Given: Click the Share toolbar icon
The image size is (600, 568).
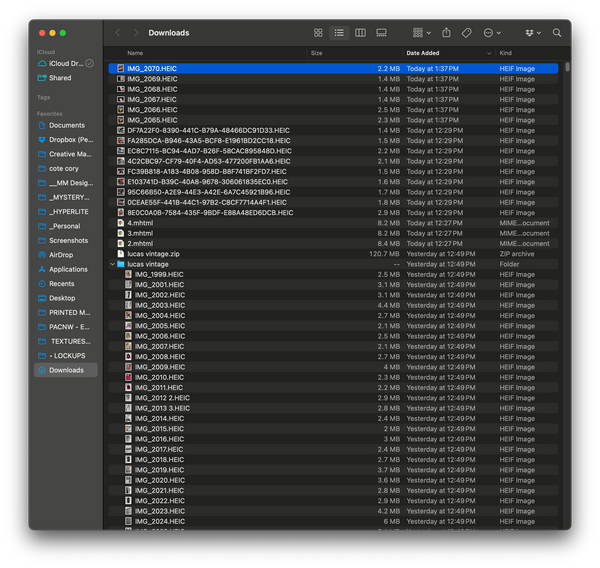Looking at the screenshot, I should 446,33.
